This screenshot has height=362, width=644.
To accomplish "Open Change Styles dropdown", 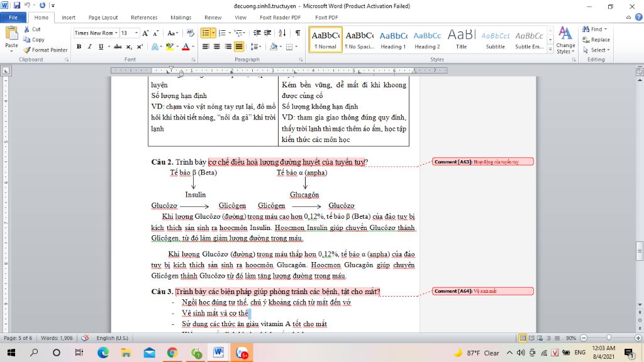I will [565, 40].
